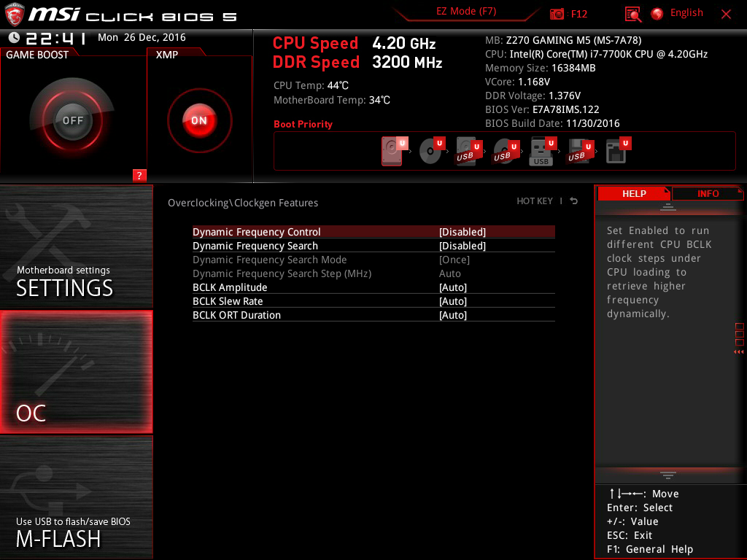This screenshot has height=560, width=747.
Task: Click Dynamic Frequency Search Mode [Once] value
Action: click(454, 260)
